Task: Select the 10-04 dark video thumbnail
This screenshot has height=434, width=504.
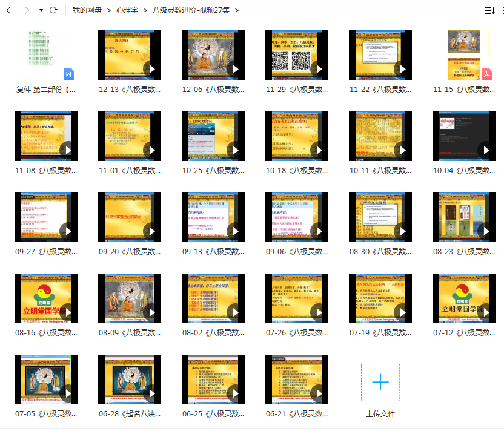Action: coord(464,136)
